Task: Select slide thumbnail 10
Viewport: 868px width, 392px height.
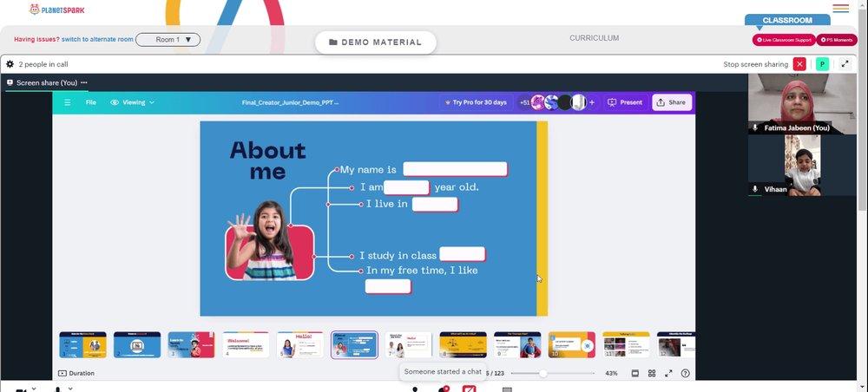Action: coord(572,345)
